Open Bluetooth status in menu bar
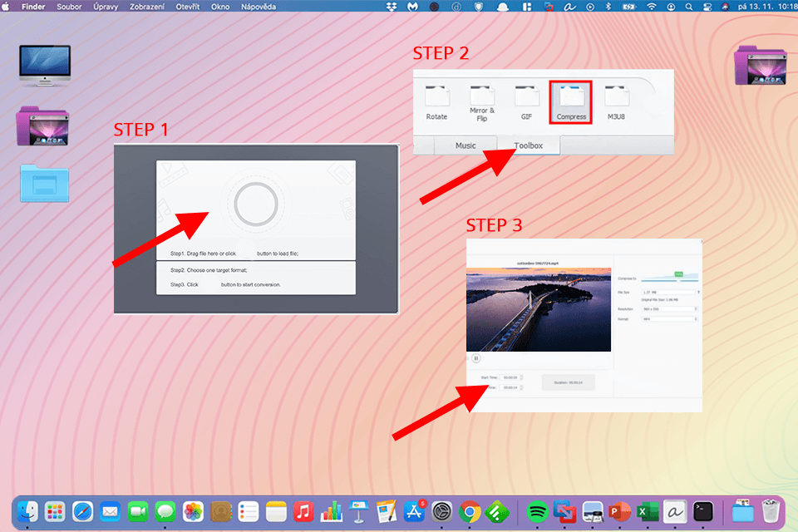798x532 pixels. click(x=608, y=7)
